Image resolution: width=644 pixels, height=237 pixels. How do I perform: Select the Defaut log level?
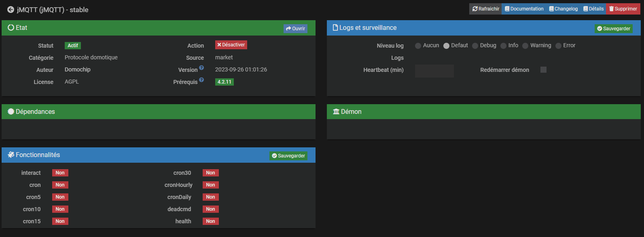click(447, 46)
